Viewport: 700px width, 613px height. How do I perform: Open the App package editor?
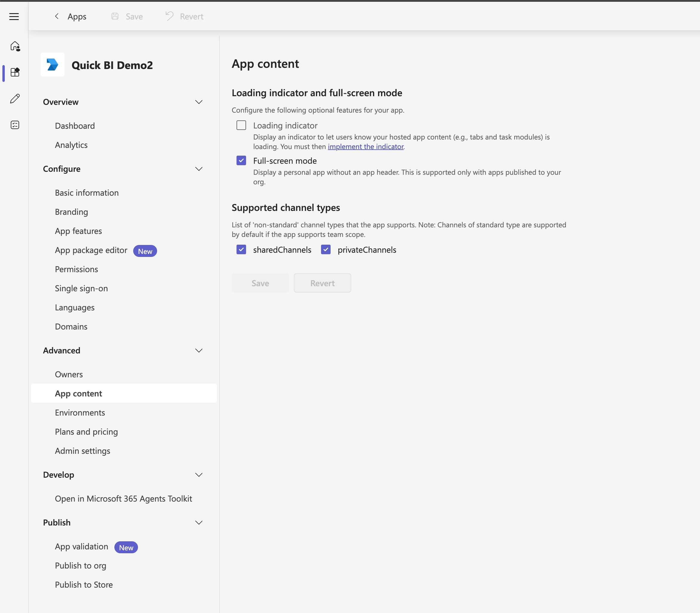tap(91, 250)
